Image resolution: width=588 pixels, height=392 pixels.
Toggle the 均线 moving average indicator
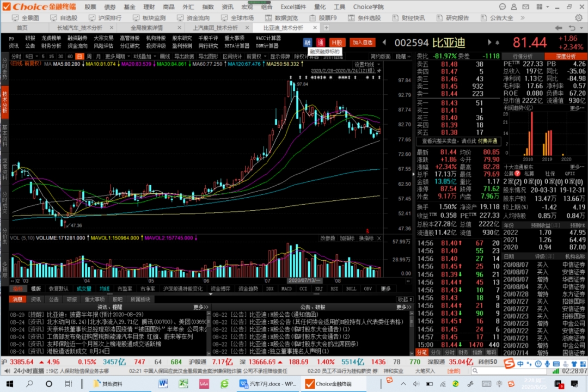click(104, 289)
